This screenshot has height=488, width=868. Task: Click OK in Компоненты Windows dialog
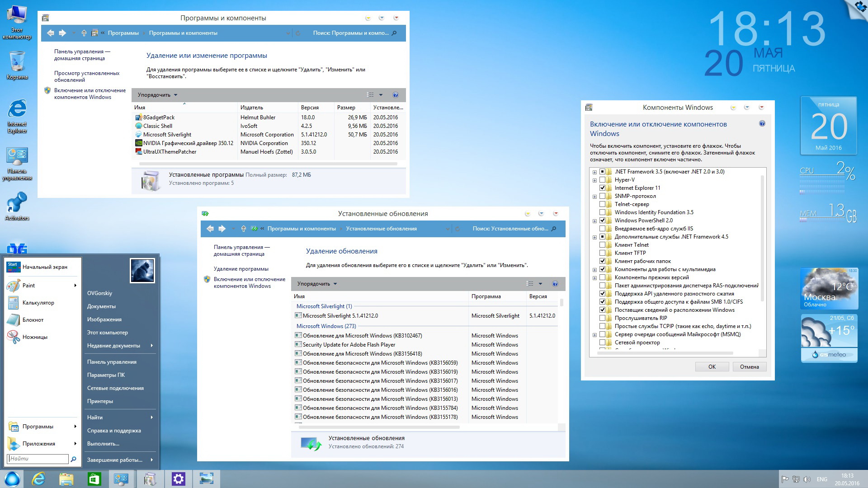click(712, 367)
